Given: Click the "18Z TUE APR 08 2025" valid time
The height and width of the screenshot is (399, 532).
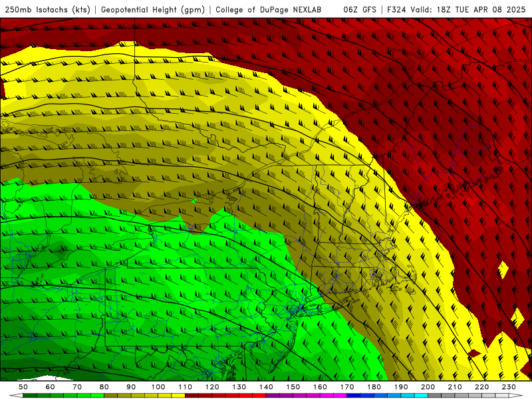Looking at the screenshot, I should point(481,10).
